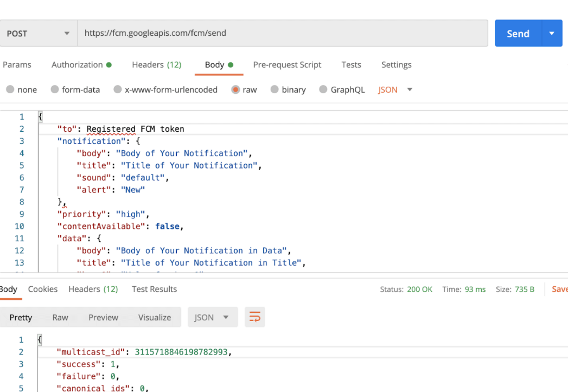568x392 pixels.
Task: Select the 'none' body type radio button
Action: click(10, 90)
